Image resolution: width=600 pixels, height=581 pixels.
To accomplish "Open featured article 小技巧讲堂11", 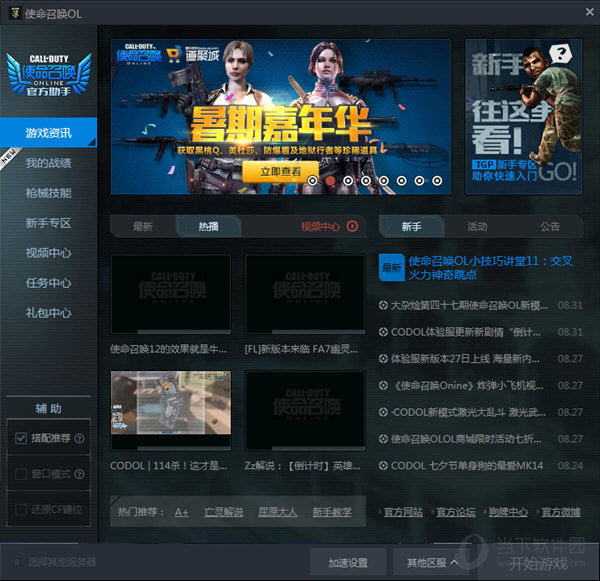I will [x=490, y=268].
